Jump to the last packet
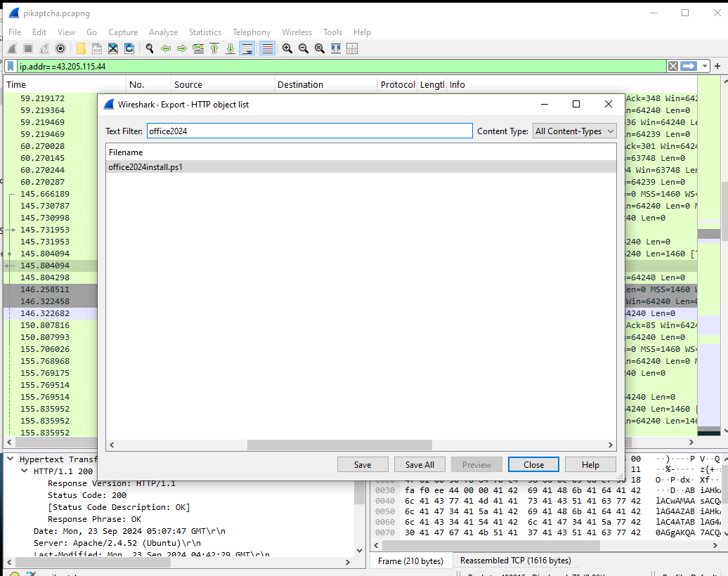The width and height of the screenshot is (728, 576). point(230,48)
